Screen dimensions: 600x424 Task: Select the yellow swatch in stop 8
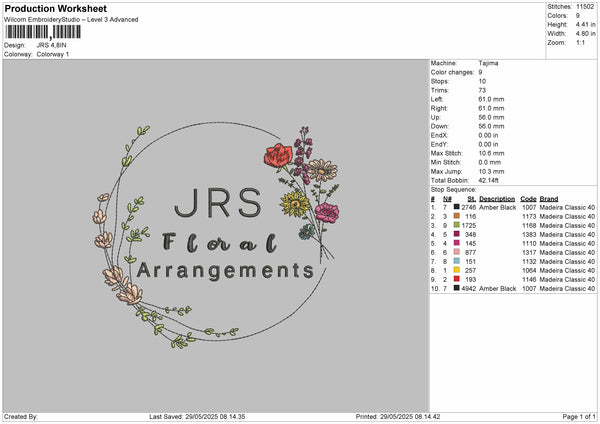(456, 270)
